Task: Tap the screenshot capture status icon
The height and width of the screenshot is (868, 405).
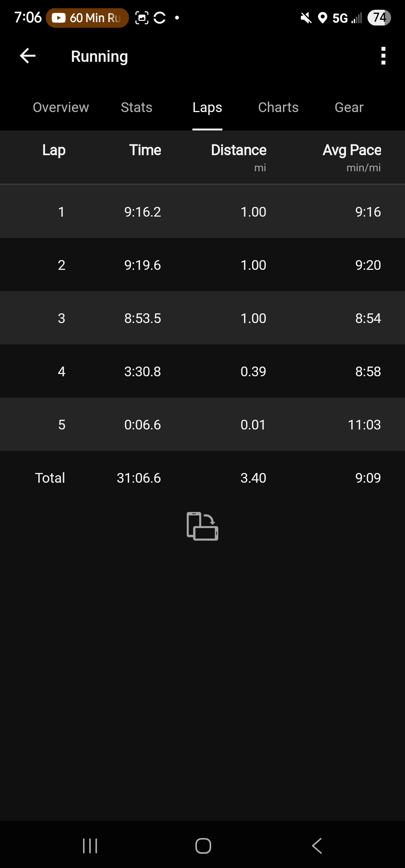Action: coord(142,18)
